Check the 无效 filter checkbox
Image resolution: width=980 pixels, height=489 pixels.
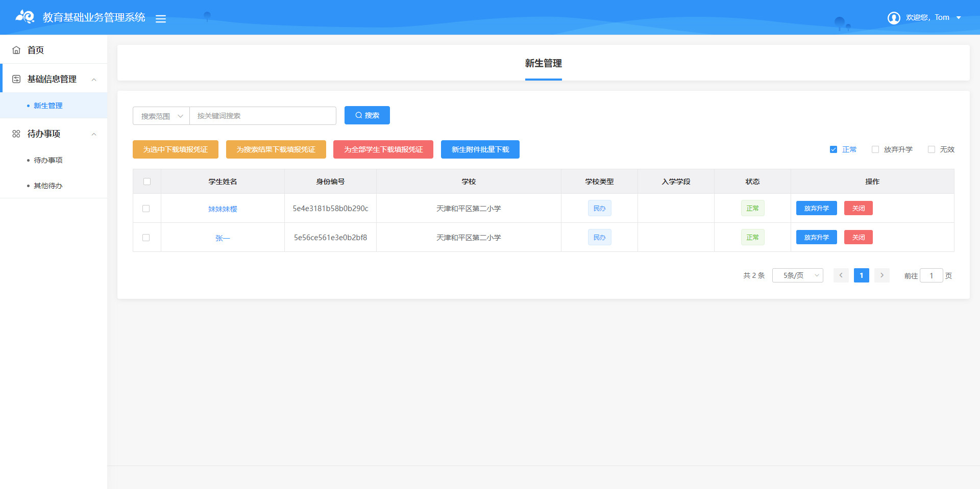click(932, 149)
